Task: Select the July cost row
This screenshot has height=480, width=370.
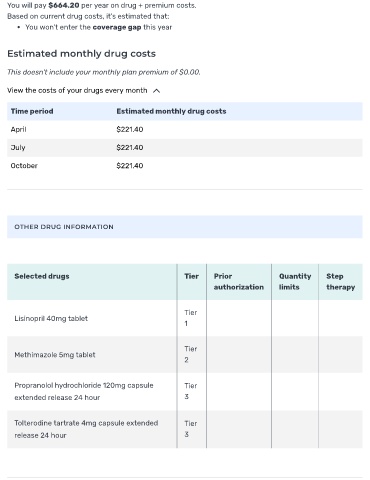Action: pyautogui.click(x=185, y=148)
